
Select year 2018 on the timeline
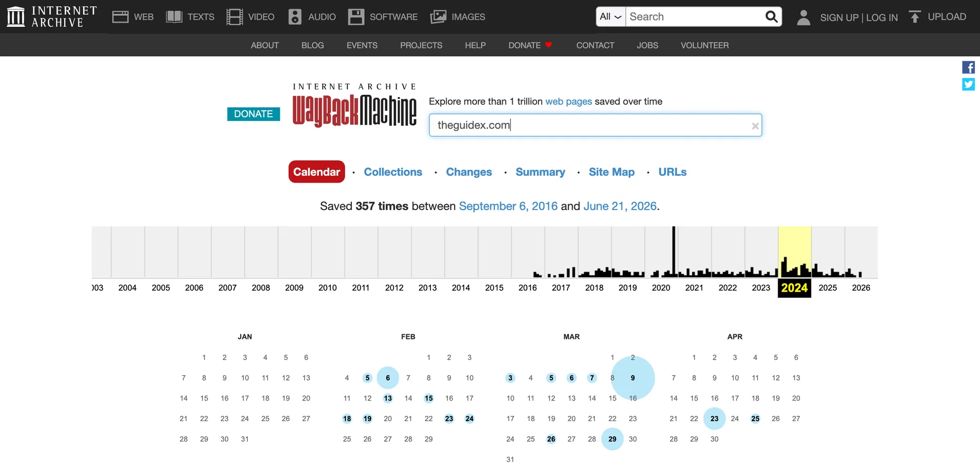594,288
